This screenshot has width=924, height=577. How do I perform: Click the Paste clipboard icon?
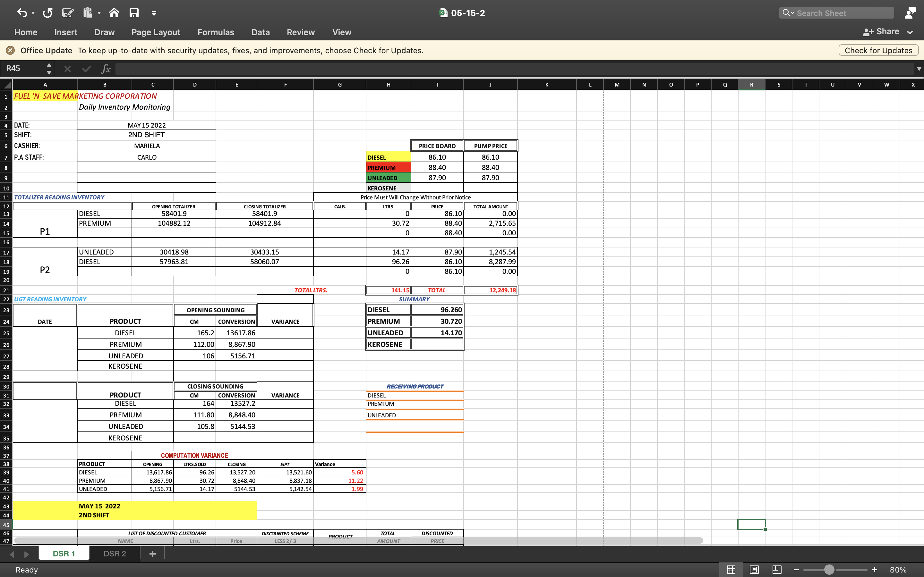tap(88, 13)
